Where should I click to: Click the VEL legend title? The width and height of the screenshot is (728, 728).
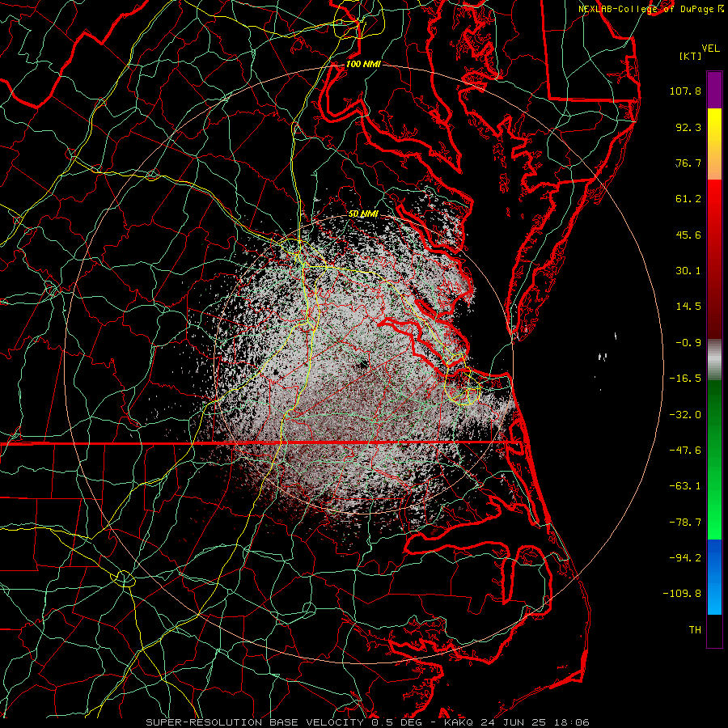point(711,49)
